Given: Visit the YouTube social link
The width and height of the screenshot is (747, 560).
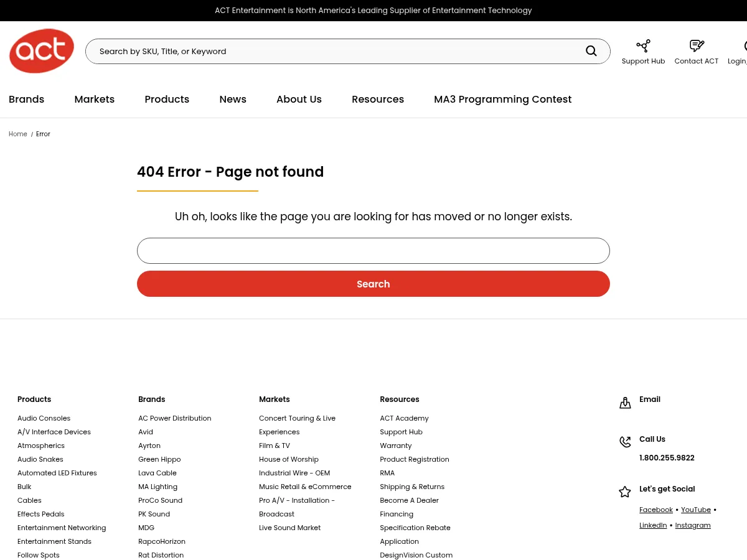Looking at the screenshot, I should pos(695,510).
